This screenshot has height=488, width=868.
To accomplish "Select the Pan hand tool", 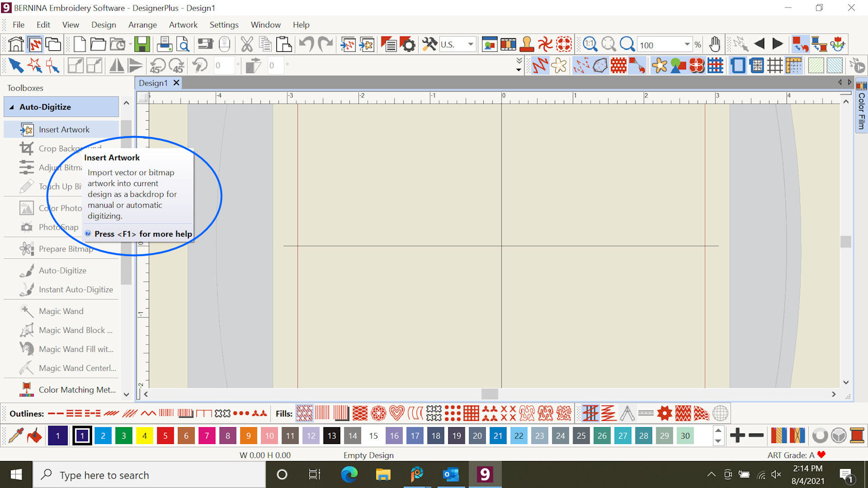I will tap(715, 44).
